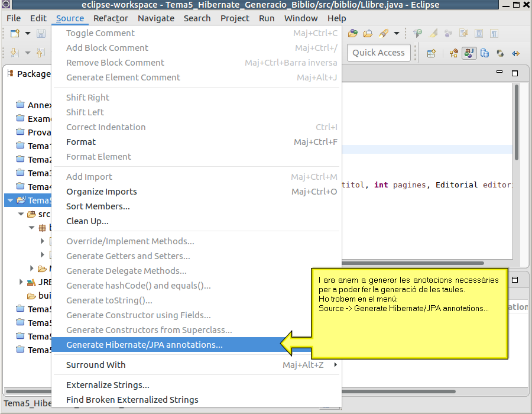532x414 pixels.
Task: Open the Help menu
Action: tap(336, 18)
